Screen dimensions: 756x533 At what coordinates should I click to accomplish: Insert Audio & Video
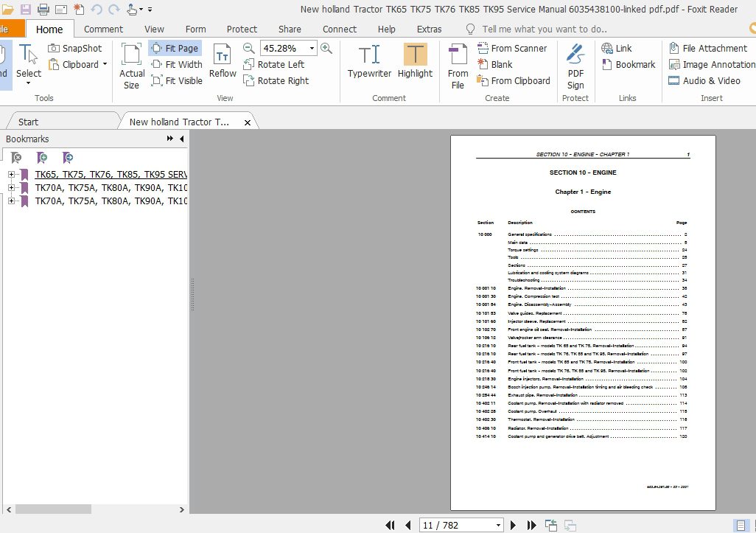tap(704, 80)
